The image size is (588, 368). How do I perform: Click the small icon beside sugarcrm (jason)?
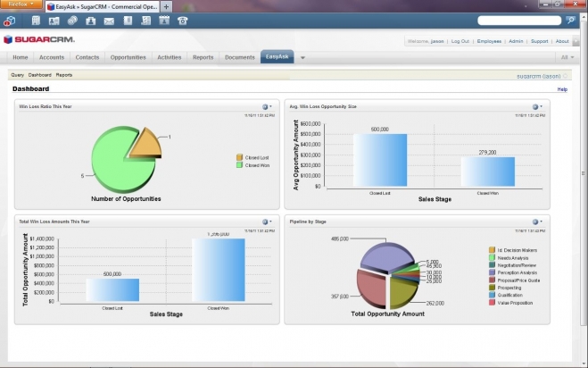click(x=565, y=76)
